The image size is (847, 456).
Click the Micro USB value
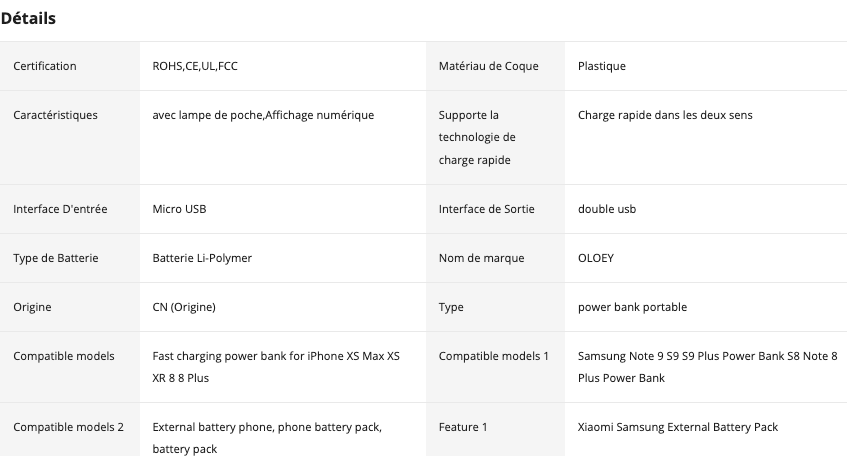coord(179,209)
